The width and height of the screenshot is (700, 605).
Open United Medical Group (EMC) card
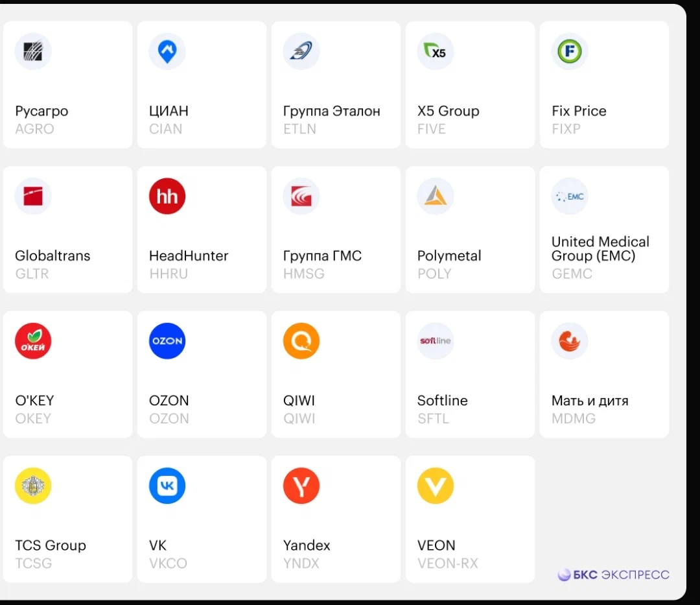tap(604, 230)
